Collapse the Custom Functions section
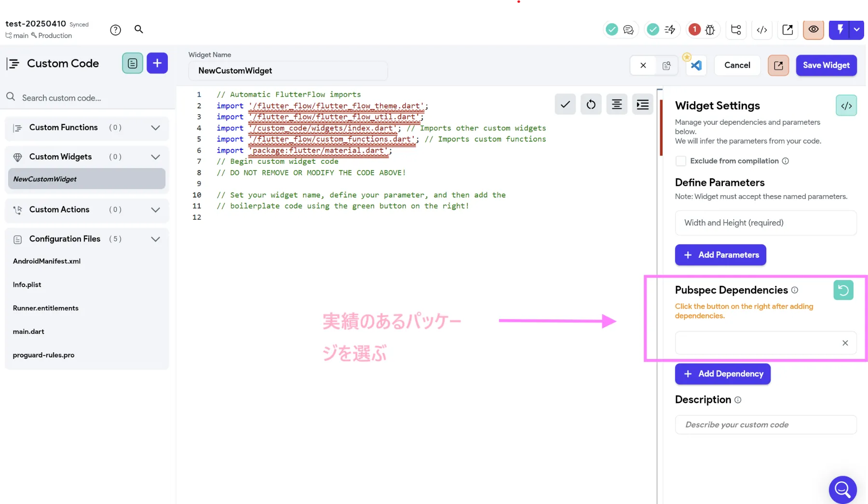This screenshot has width=868, height=504. coord(155,128)
